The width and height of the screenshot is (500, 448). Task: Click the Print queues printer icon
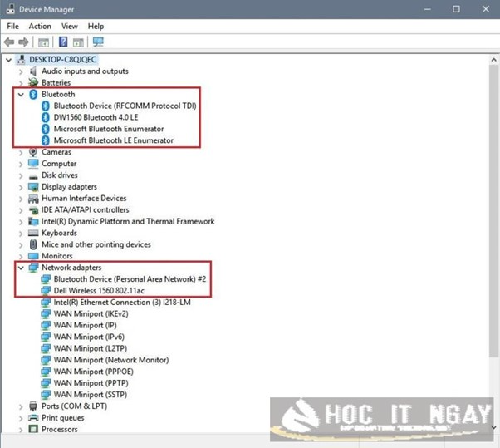33,418
